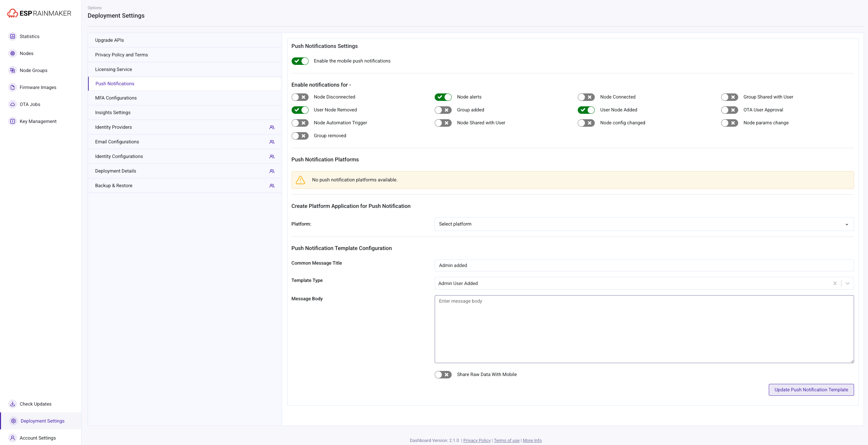
Task: Open the Identity Configurations tab
Action: point(185,156)
